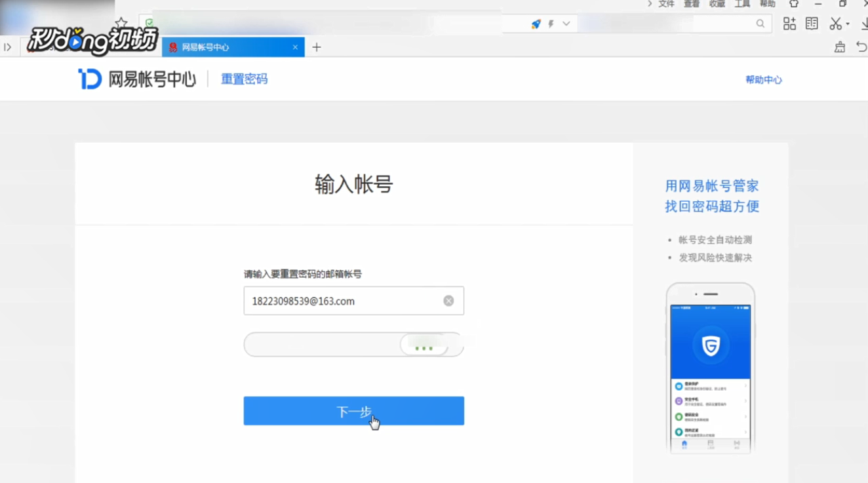Expand the chevron before the 文件 menu

pos(650,4)
